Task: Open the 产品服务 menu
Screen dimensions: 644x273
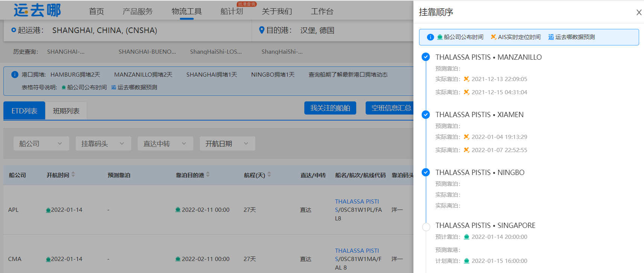Action: point(138,11)
